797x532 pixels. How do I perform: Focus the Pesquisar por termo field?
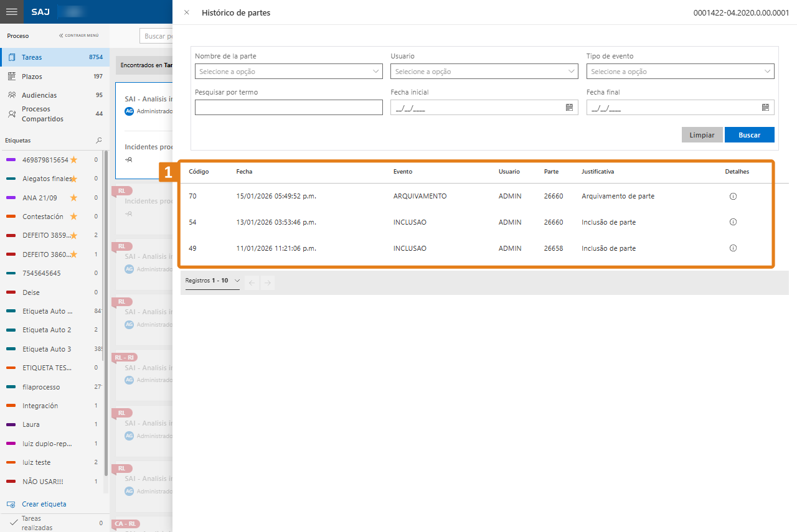(288, 108)
